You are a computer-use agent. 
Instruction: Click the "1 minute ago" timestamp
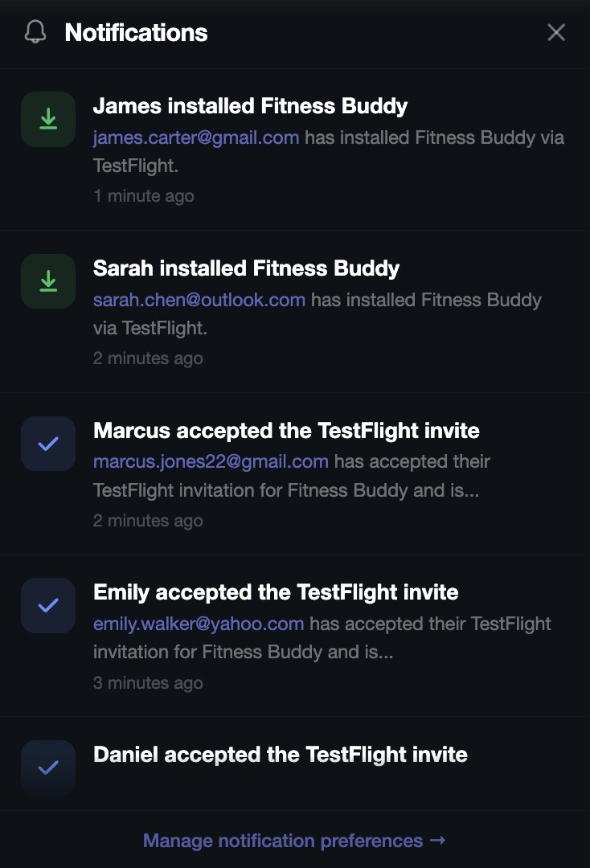[143, 195]
